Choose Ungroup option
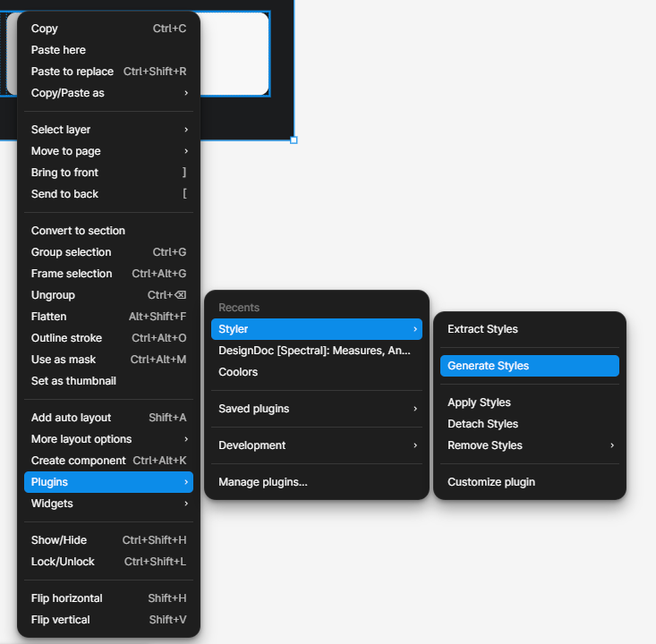 (108, 295)
